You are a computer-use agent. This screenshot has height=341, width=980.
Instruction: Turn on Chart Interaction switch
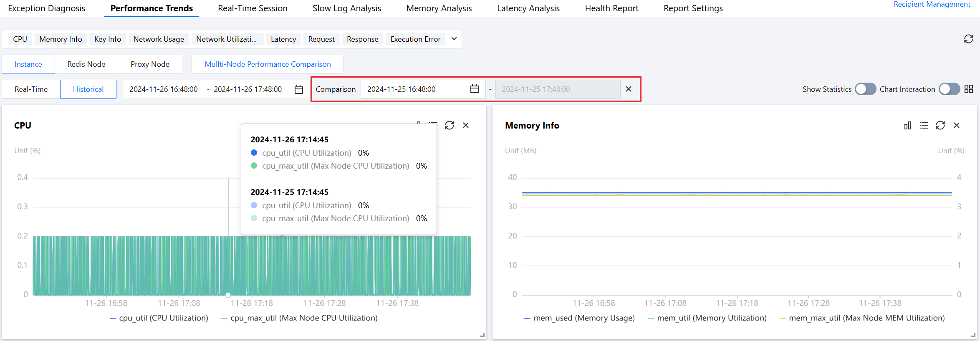(949, 89)
